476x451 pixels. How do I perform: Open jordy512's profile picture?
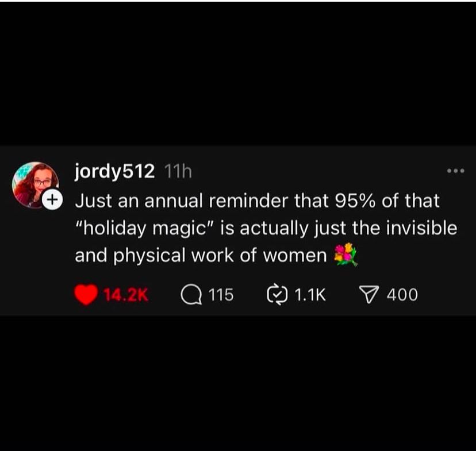[35, 185]
